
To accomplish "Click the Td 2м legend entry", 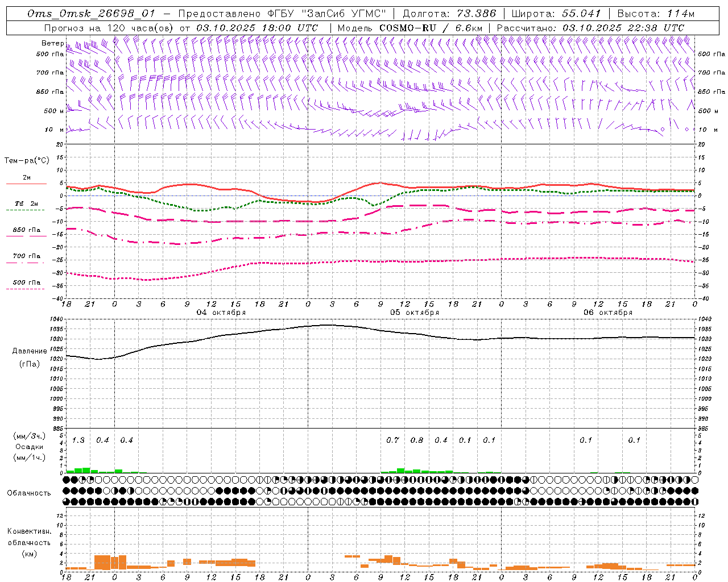I will 26,203.
